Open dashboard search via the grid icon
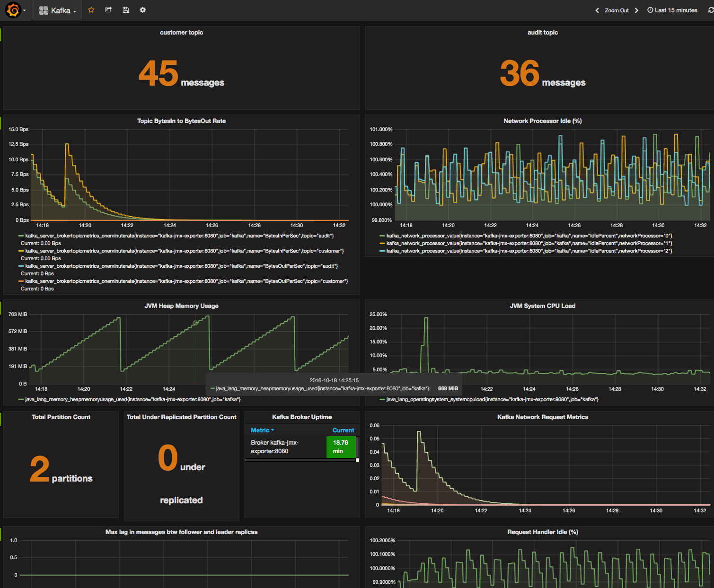This screenshot has width=714, height=588. click(44, 10)
